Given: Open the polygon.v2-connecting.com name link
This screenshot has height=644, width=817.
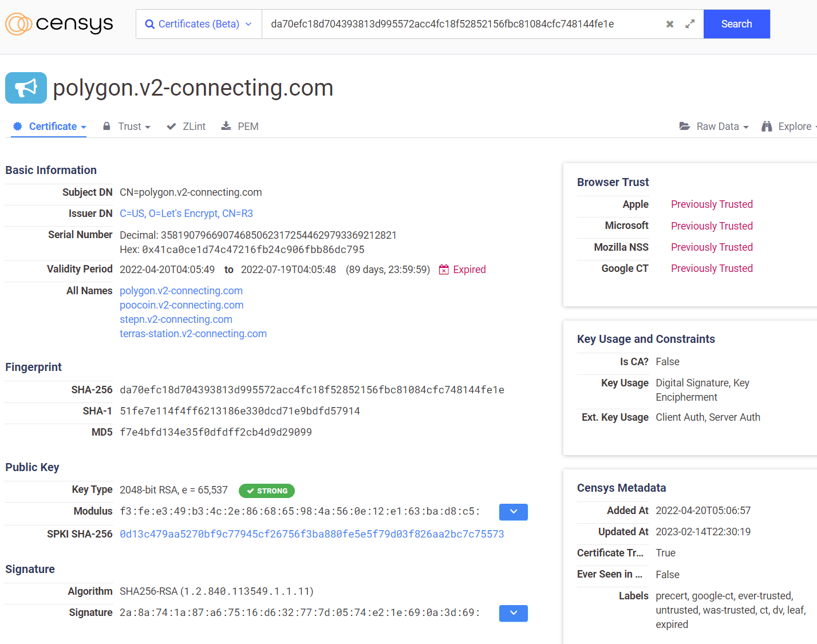Looking at the screenshot, I should click(x=181, y=291).
